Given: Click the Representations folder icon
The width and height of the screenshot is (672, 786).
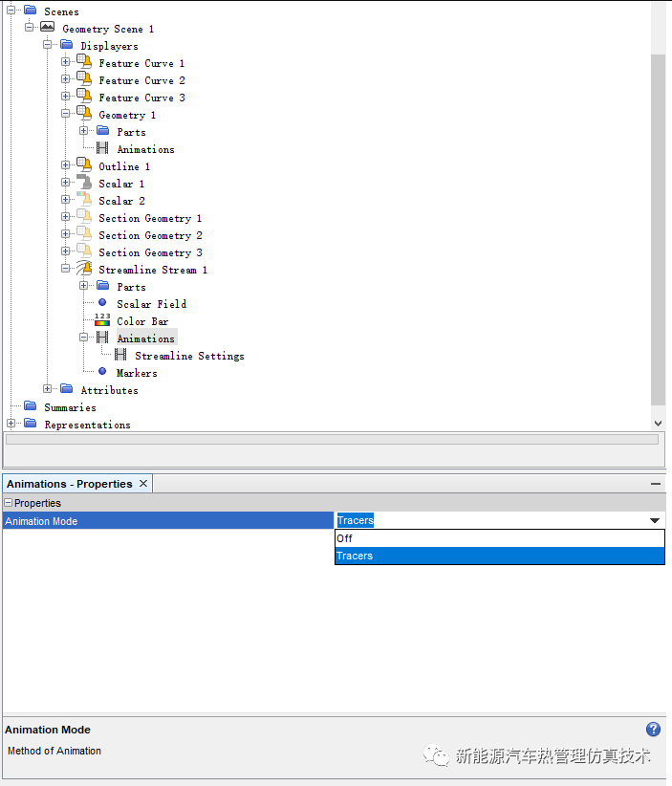Looking at the screenshot, I should point(30,423).
